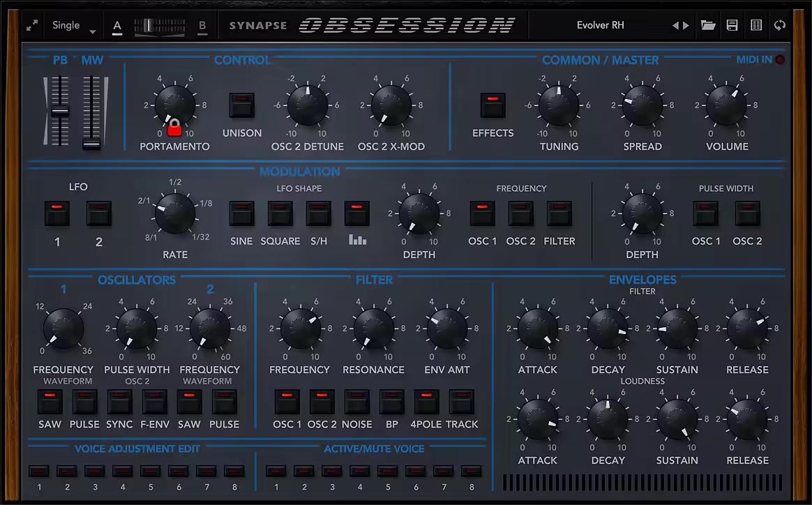Screen dimensions: 812x505
Task: Click the mod wheel MW slider handle
Action: [91, 144]
